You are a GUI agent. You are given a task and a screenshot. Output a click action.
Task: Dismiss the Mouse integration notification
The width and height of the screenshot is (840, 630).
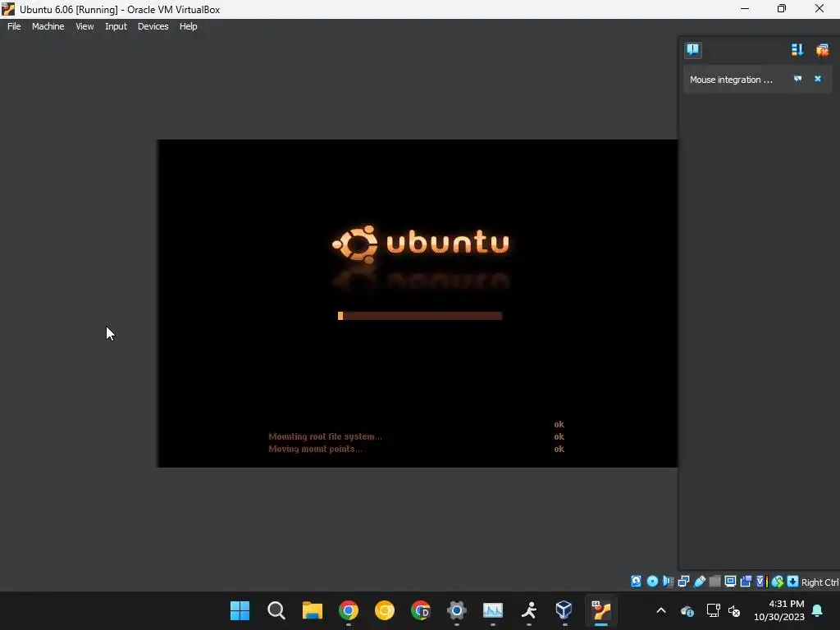pyautogui.click(x=818, y=79)
